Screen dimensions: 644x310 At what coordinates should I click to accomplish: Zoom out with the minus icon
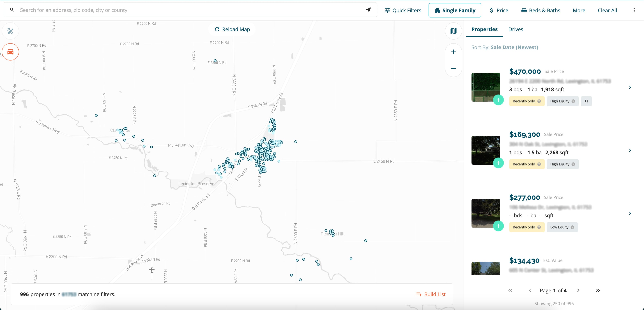pyautogui.click(x=453, y=68)
